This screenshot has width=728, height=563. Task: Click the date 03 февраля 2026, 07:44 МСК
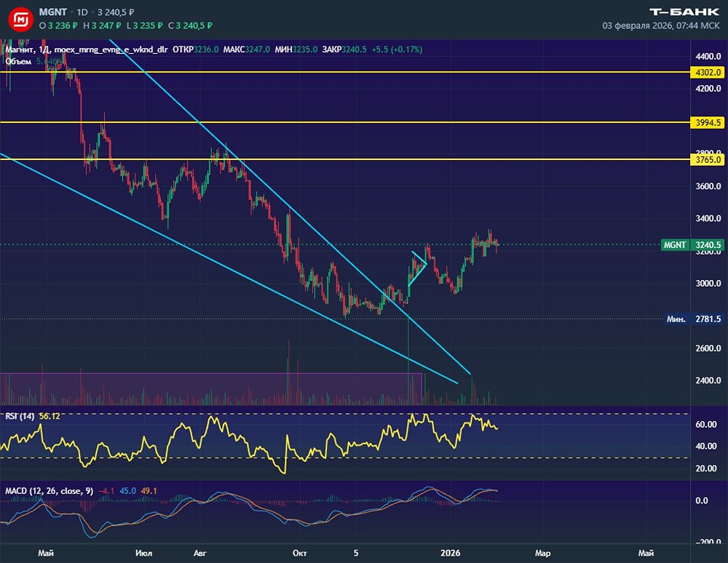(661, 25)
